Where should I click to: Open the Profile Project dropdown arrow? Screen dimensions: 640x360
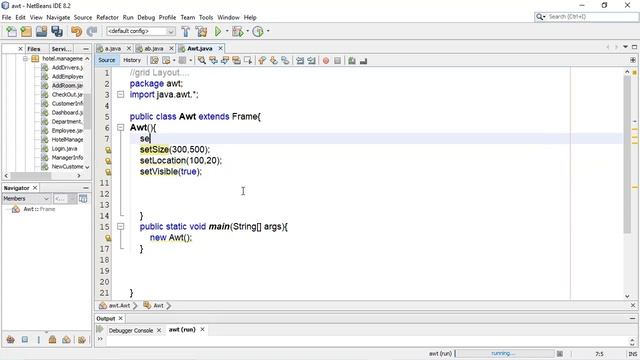point(268,31)
